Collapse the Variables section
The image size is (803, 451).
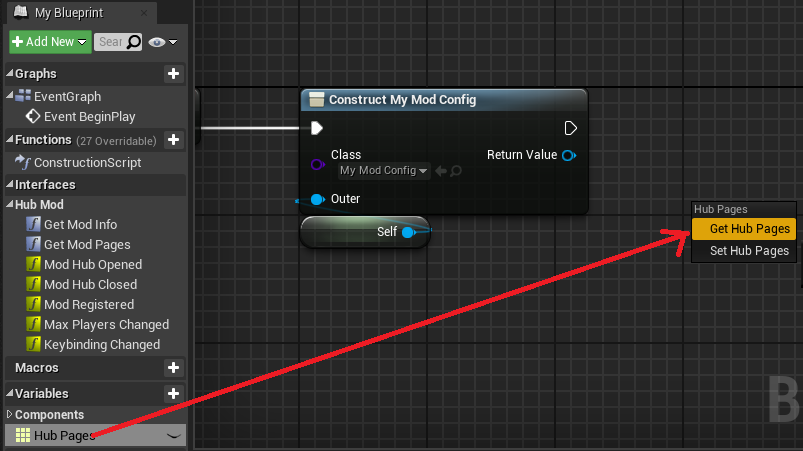pyautogui.click(x=9, y=393)
